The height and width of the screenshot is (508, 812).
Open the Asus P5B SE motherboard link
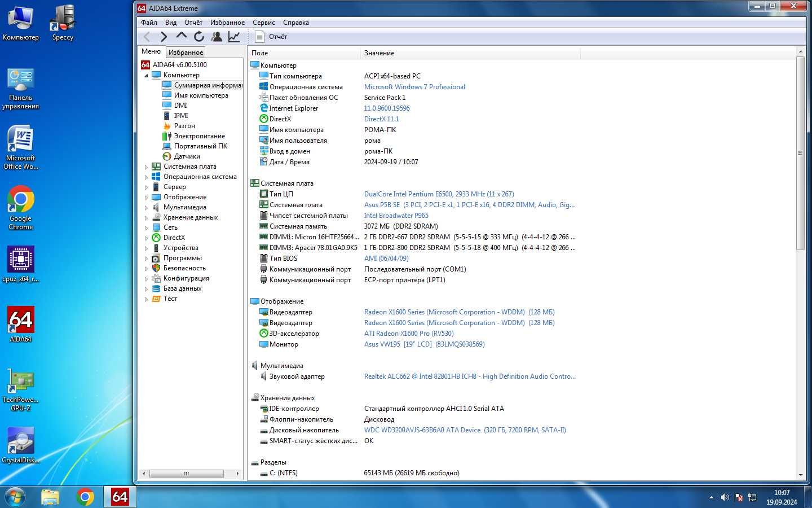click(x=469, y=205)
